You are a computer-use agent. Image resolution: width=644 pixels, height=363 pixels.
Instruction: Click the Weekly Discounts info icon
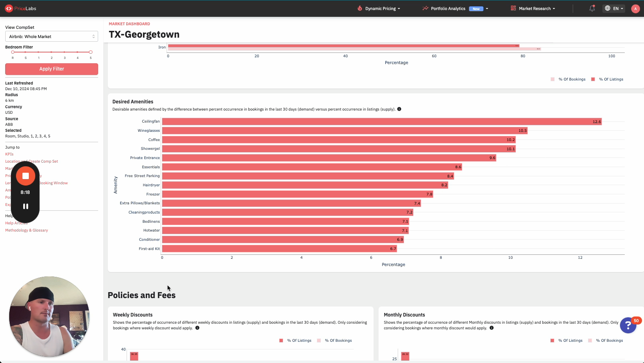pos(197,328)
